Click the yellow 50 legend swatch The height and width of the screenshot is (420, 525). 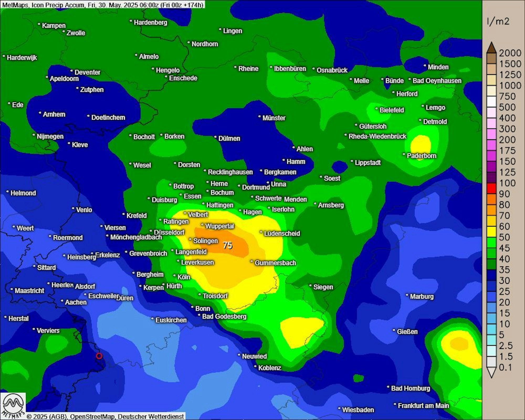tap(491, 231)
